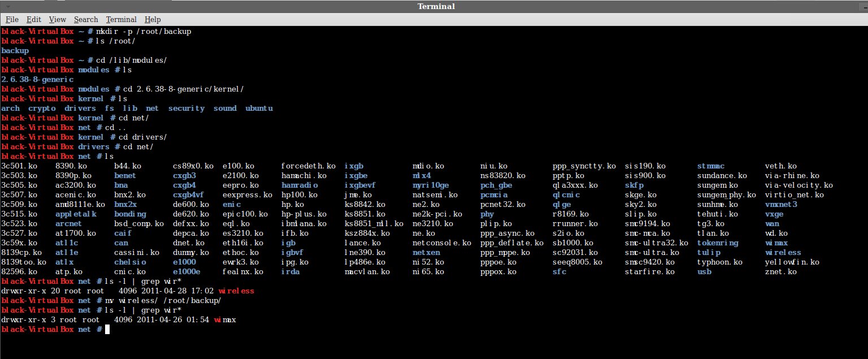Click the hamradio directory name

300,185
